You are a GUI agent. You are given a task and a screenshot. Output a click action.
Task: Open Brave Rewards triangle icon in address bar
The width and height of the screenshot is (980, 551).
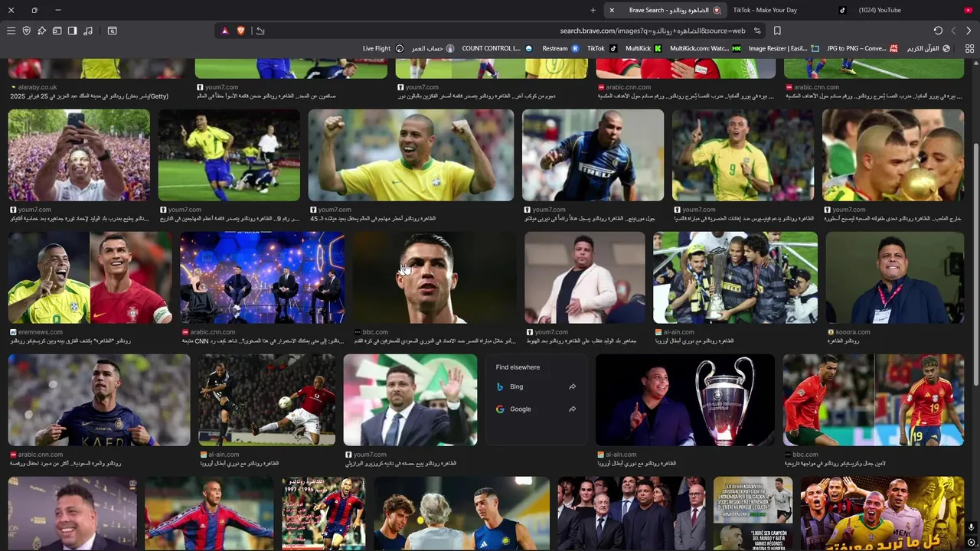click(225, 31)
